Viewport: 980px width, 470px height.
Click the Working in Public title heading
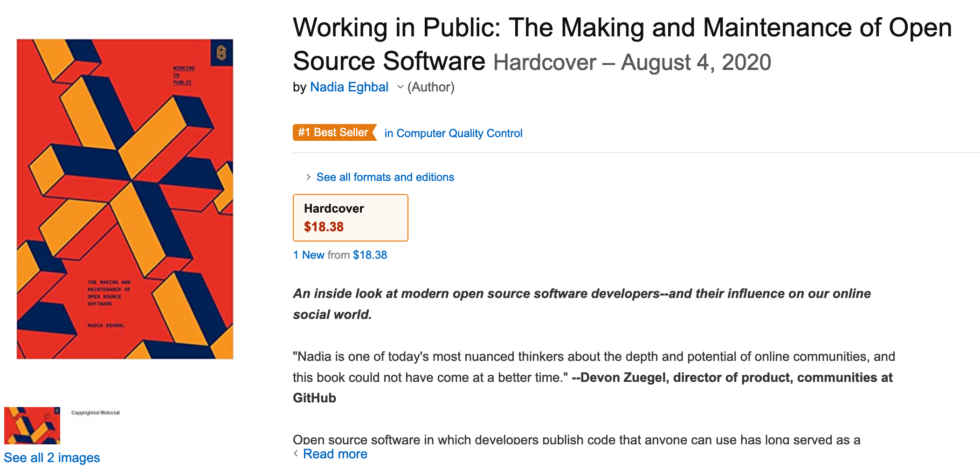click(x=621, y=28)
